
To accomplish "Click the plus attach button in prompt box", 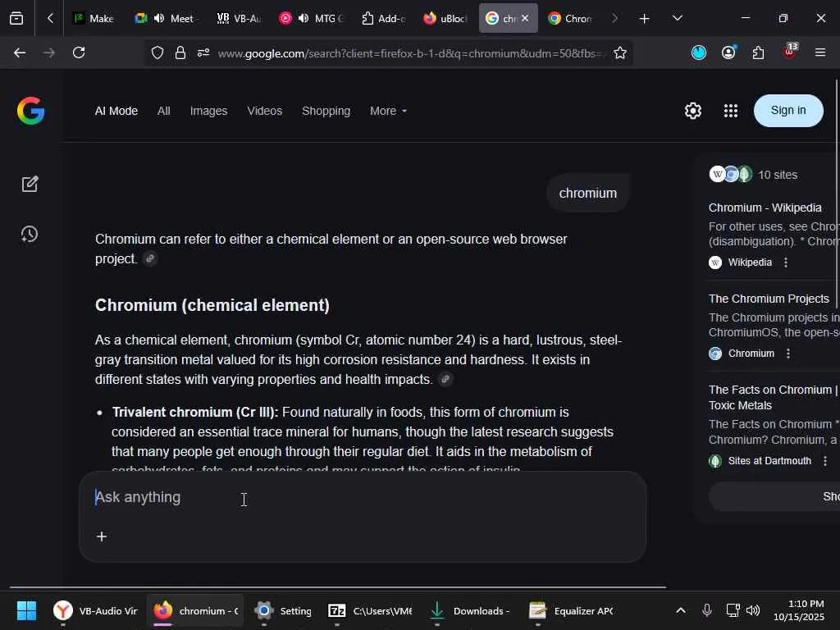I will [101, 536].
